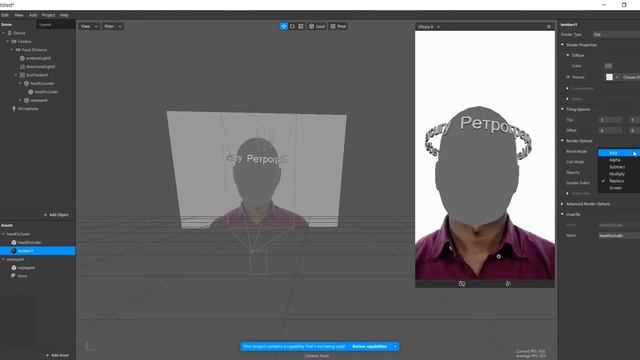The image size is (640, 360).
Task: Click the Microphone icon in Scene
Action: pyautogui.click(x=13, y=109)
